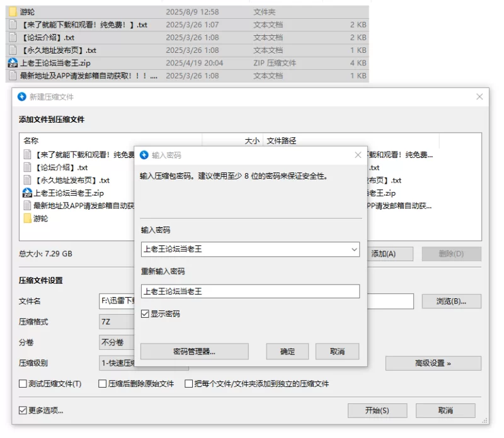Viewport: 504px width, 438px height.
Task: Enable 压缩后删除原始文件 checkbox
Action: click(x=103, y=384)
